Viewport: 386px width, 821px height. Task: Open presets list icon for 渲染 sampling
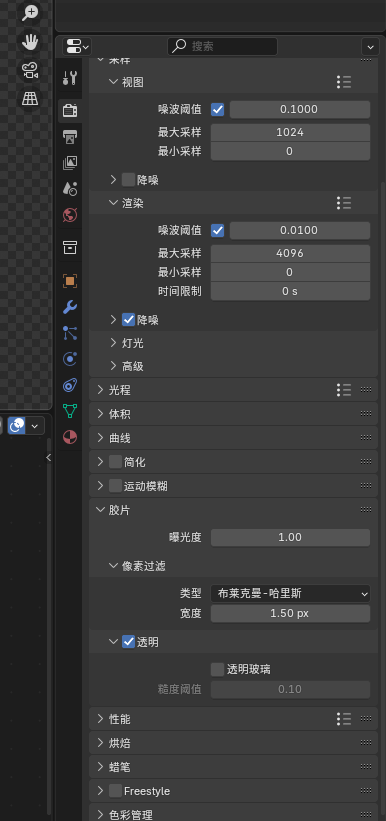coord(344,203)
